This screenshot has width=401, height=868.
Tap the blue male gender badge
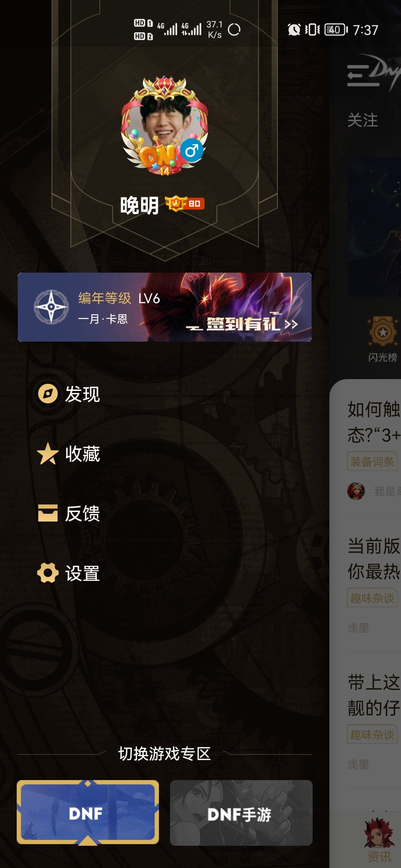coord(192,150)
